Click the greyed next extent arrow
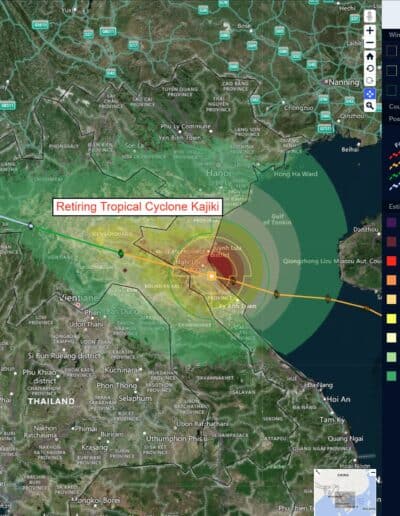 tap(370, 81)
